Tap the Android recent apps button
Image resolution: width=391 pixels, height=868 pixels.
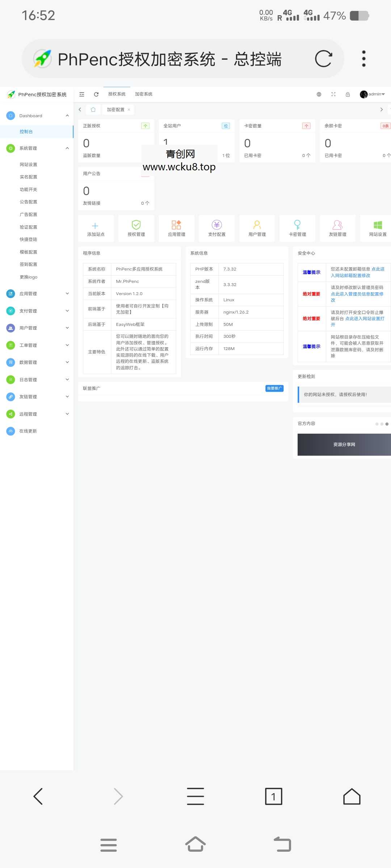coord(109,845)
